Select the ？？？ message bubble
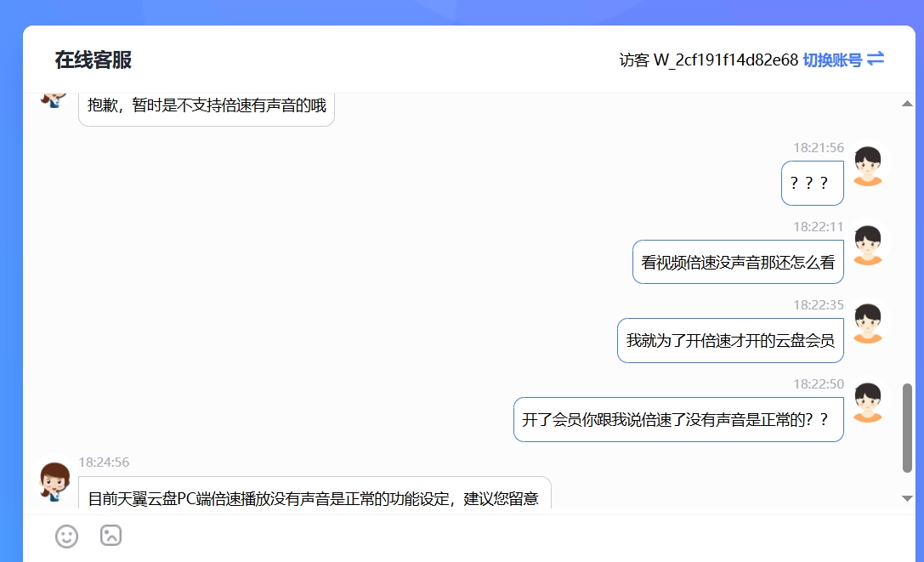The image size is (924, 562). pyautogui.click(x=812, y=183)
